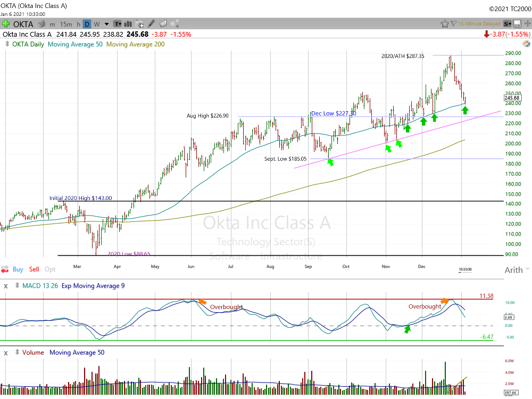Click the Opt options button
Screen dimensions: 532x399
pyautogui.click(x=50, y=269)
